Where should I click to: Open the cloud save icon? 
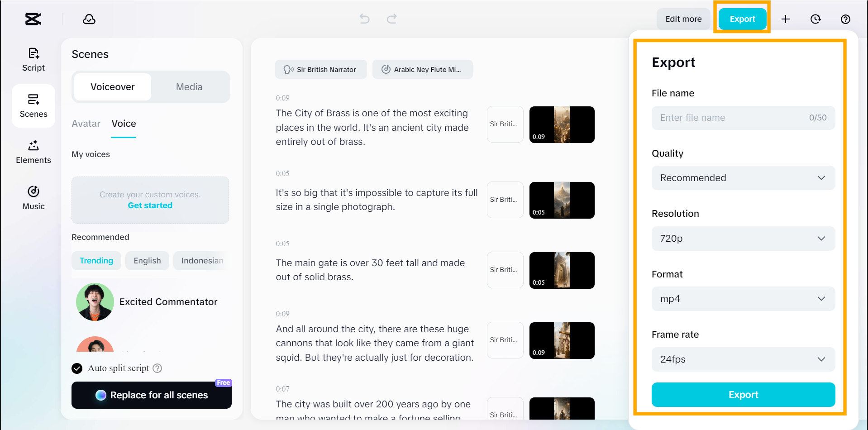coord(89,19)
